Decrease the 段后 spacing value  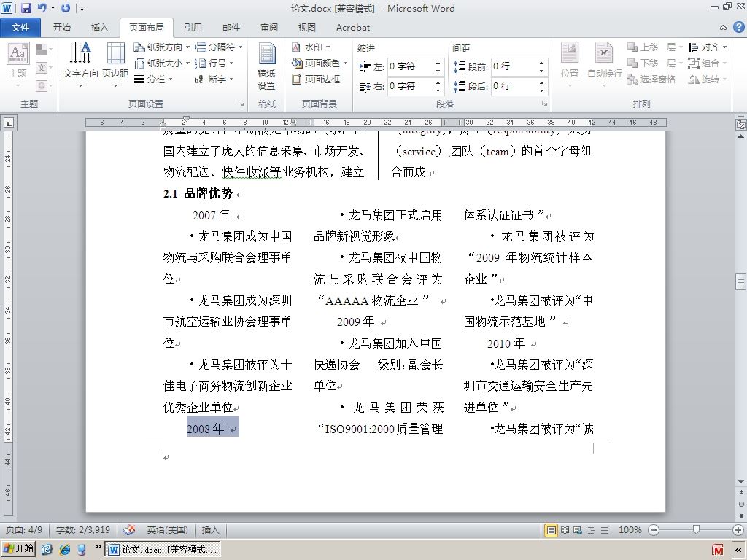coord(542,90)
